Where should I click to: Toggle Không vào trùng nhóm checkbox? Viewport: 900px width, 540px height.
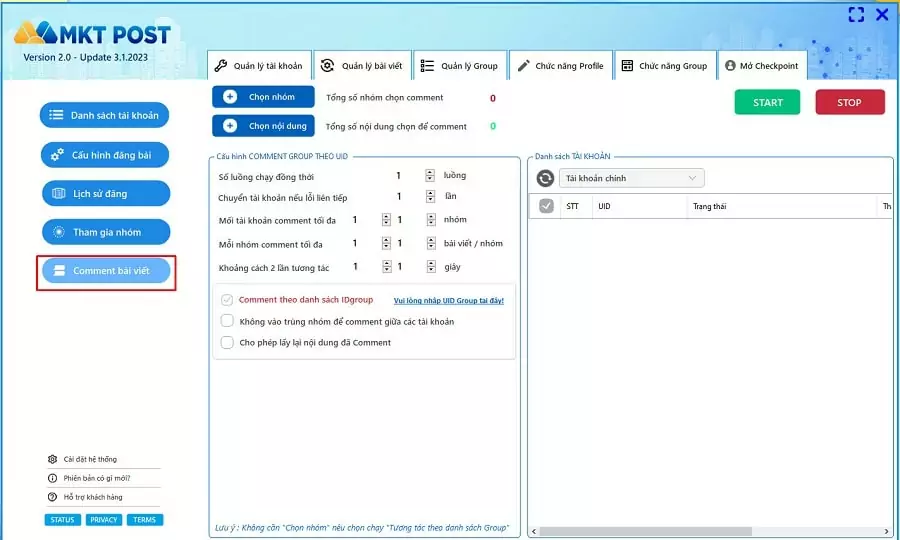point(227,321)
